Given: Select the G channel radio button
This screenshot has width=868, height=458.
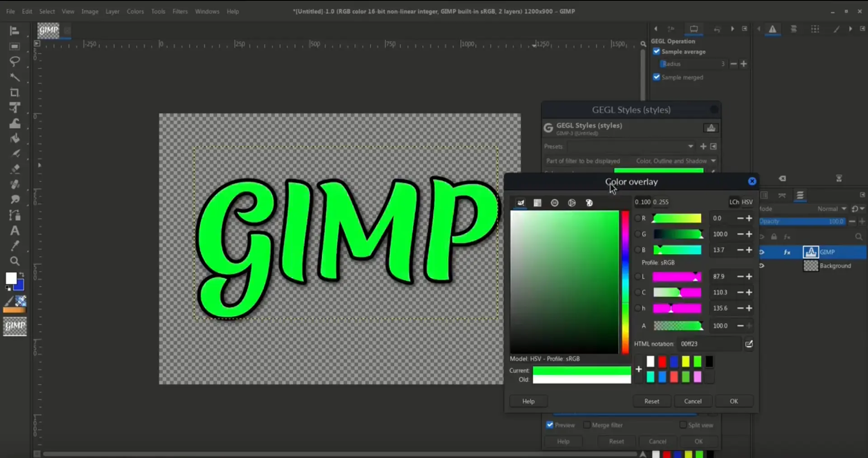Looking at the screenshot, I should tap(638, 234).
